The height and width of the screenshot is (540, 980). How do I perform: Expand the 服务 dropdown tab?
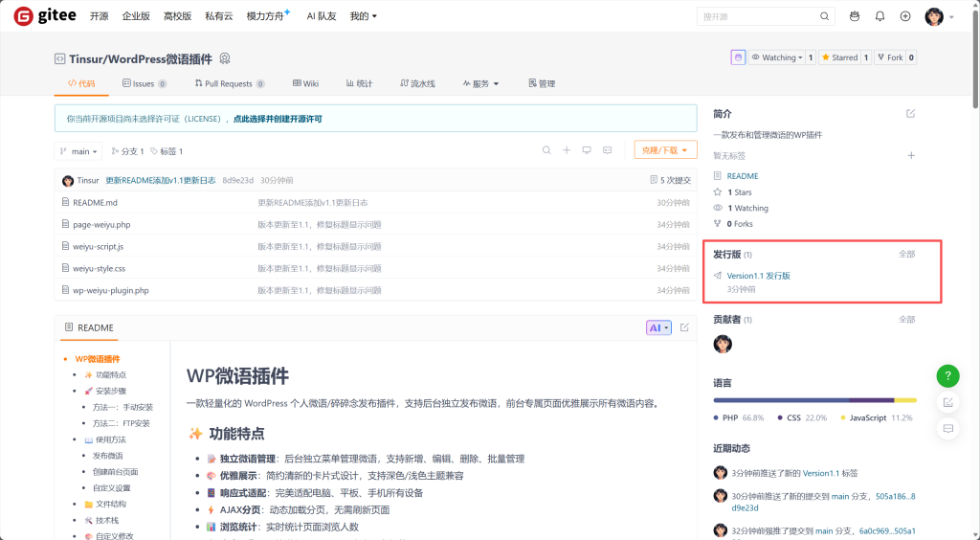tap(480, 83)
